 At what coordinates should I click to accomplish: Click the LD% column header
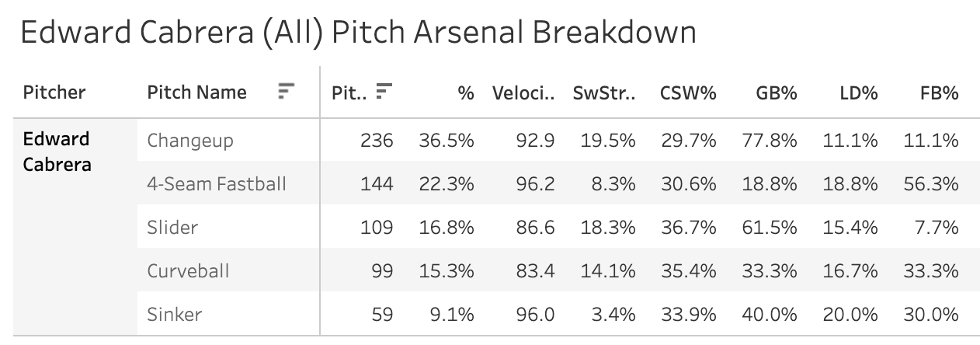[858, 93]
